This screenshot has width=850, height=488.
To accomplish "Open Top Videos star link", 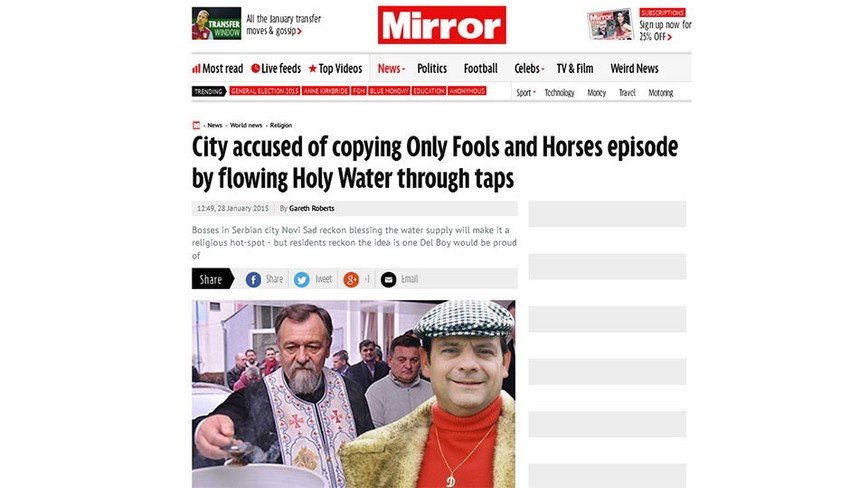I will pyautogui.click(x=335, y=69).
